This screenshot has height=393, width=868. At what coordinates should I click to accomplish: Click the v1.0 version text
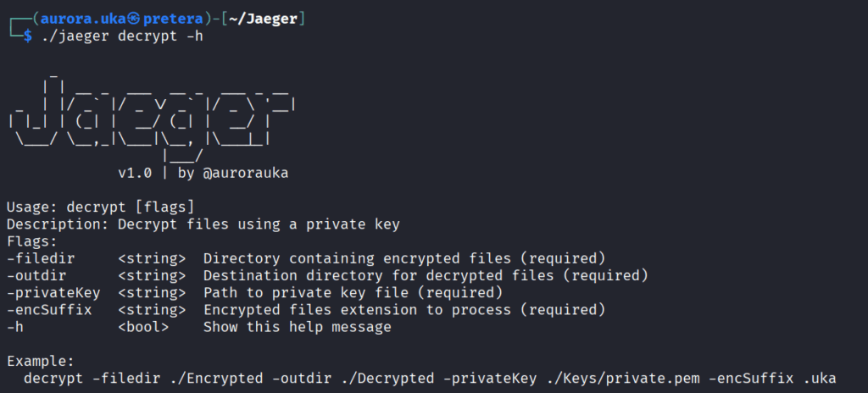coord(135,173)
